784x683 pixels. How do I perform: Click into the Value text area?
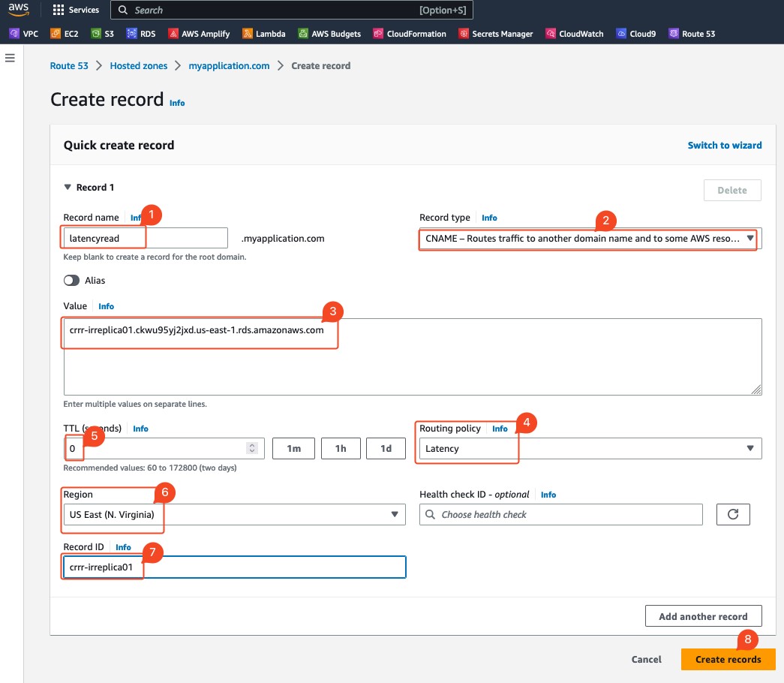point(413,357)
